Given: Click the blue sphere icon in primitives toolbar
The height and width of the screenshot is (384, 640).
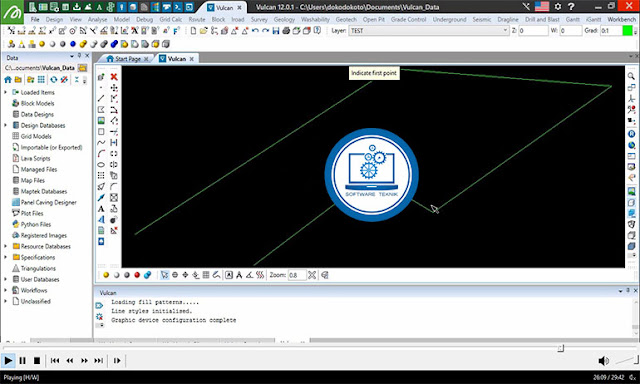Looking at the screenshot, I should 73,44.
